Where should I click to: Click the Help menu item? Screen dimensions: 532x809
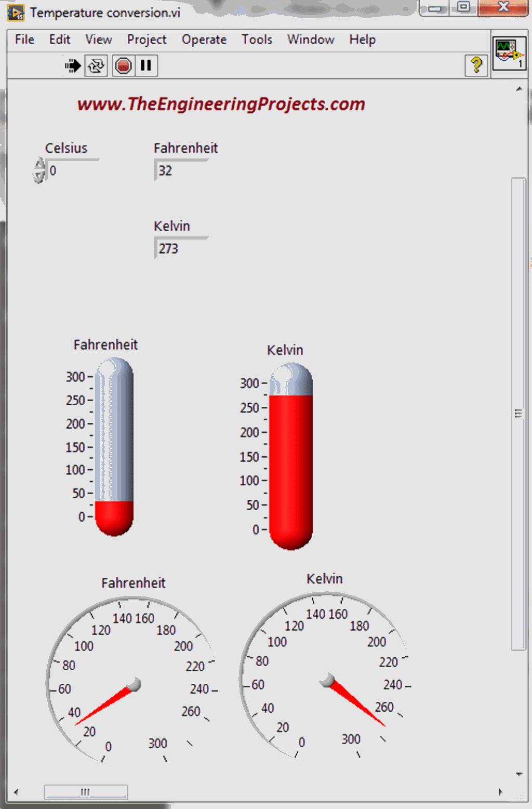362,39
